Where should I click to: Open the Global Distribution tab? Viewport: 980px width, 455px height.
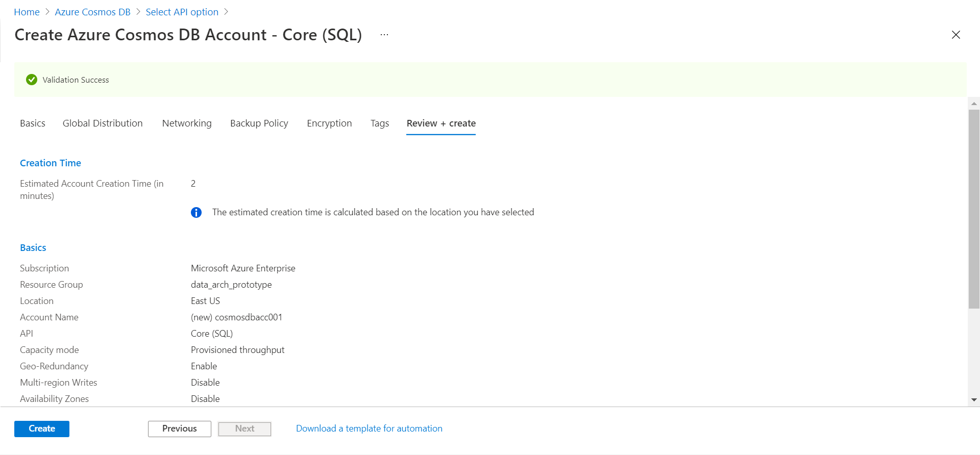(x=103, y=123)
